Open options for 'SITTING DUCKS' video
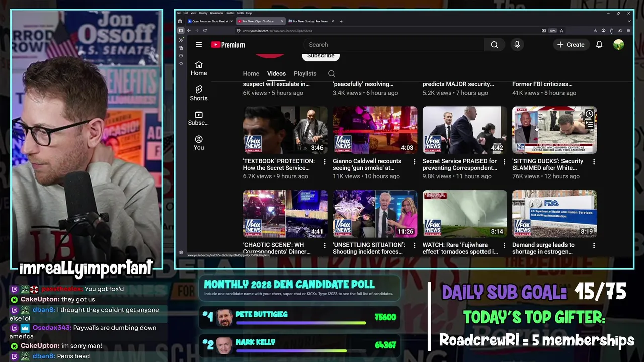Viewport: 644px width, 362px height. click(x=594, y=162)
